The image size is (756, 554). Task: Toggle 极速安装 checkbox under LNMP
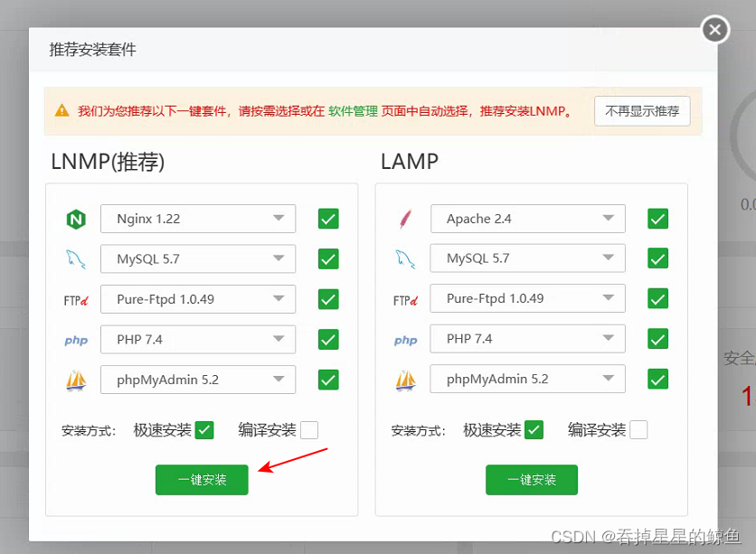tap(204, 429)
